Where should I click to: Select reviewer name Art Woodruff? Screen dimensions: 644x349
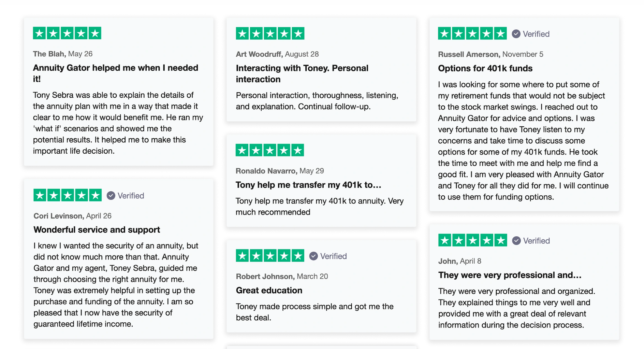[x=259, y=54]
